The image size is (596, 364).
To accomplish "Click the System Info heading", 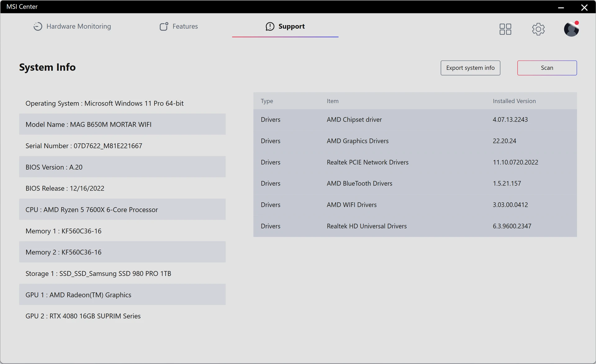I will (x=47, y=67).
